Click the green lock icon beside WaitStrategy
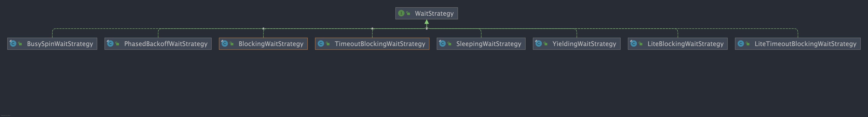Viewport: 868px width, 117px height. point(408,13)
